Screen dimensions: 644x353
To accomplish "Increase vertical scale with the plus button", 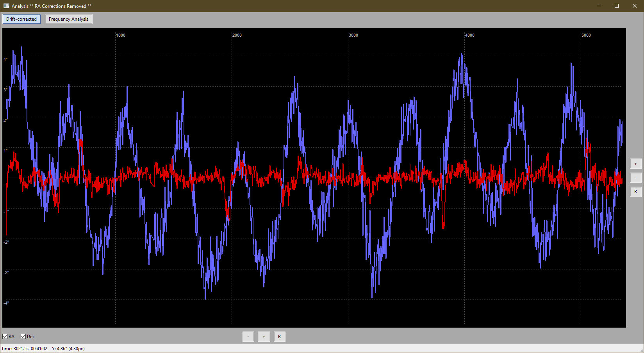I will 636,164.
